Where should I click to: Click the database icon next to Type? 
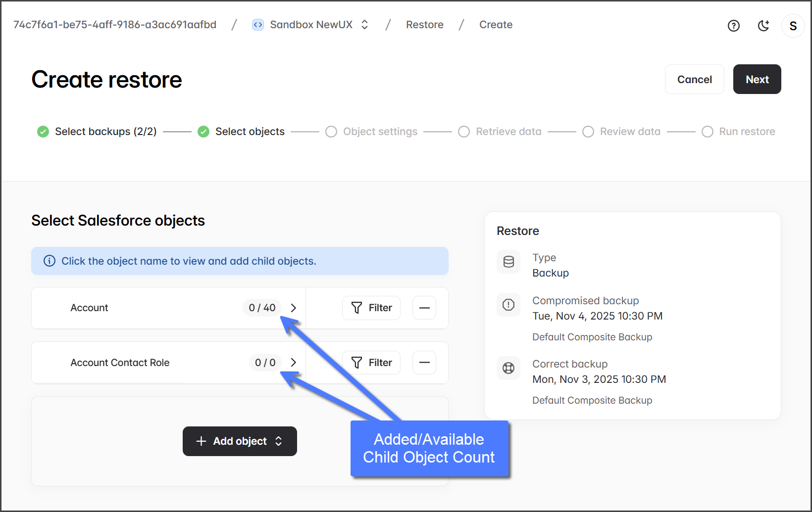[x=508, y=262]
